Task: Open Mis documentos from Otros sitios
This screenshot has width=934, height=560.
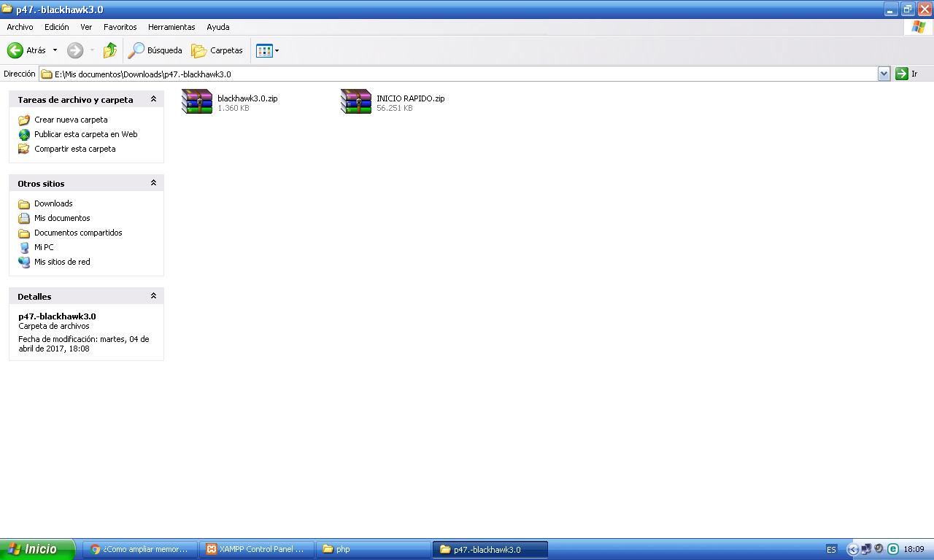Action: pos(62,218)
